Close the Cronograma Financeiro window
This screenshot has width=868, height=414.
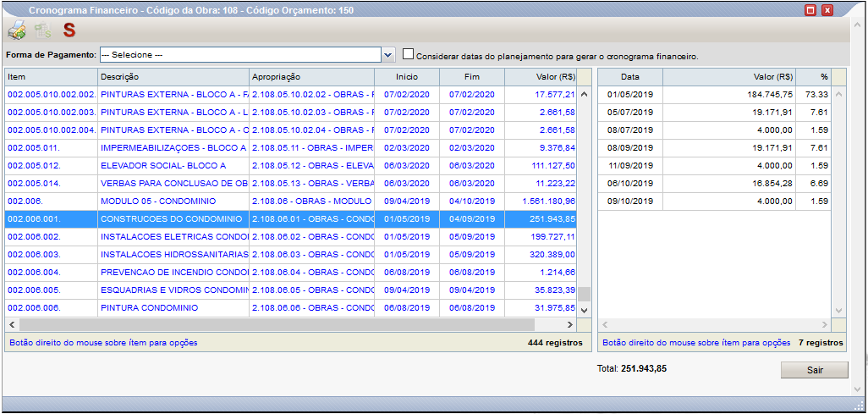pyautogui.click(x=827, y=10)
